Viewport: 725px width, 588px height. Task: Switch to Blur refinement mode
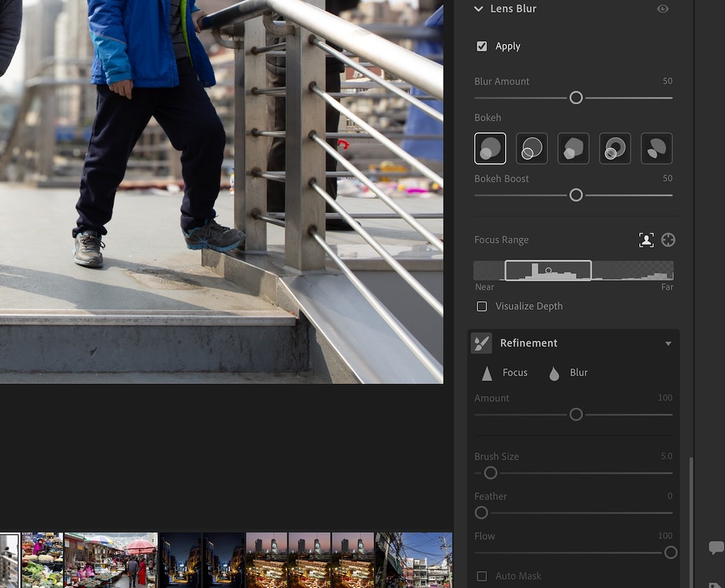569,372
